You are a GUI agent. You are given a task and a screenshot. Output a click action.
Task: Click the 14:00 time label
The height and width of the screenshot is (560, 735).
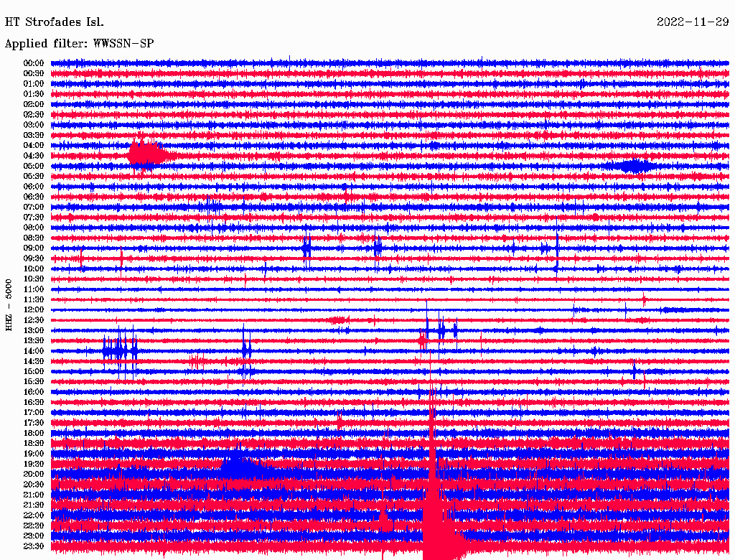coord(34,351)
